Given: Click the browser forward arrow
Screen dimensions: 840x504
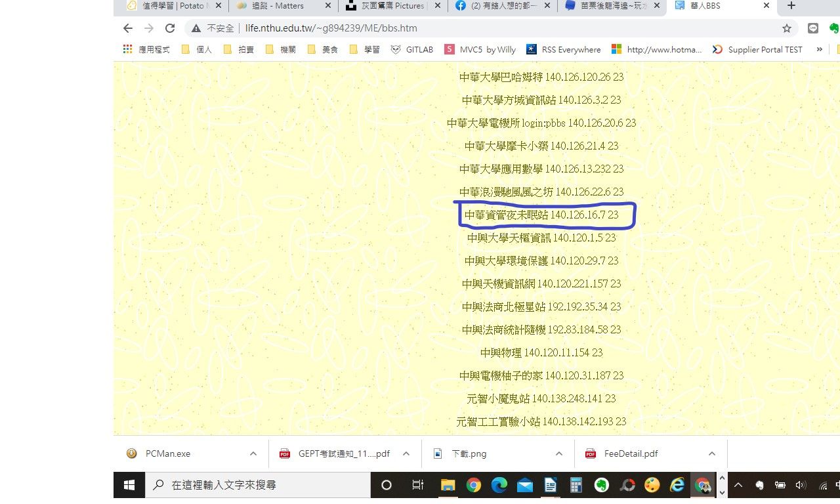Looking at the screenshot, I should pyautogui.click(x=149, y=28).
